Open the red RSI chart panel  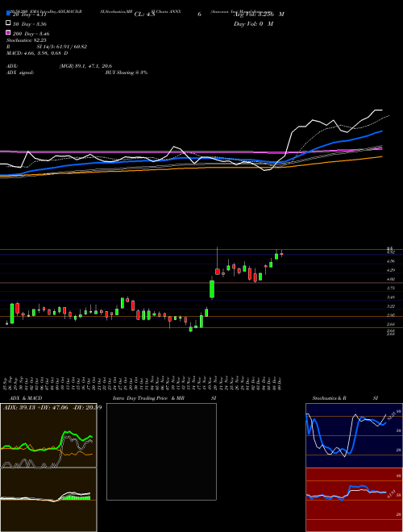click(354, 500)
